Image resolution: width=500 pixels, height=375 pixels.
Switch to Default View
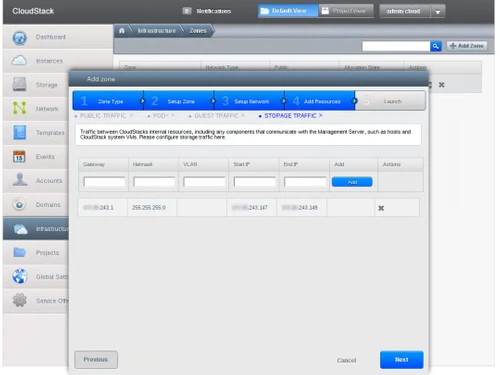[x=288, y=11]
